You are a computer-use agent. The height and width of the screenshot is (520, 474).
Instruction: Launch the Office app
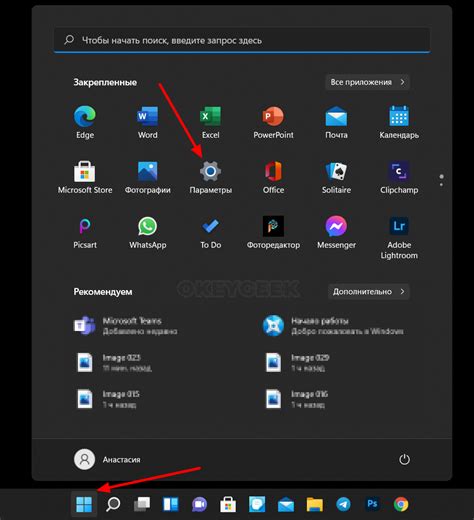273,177
